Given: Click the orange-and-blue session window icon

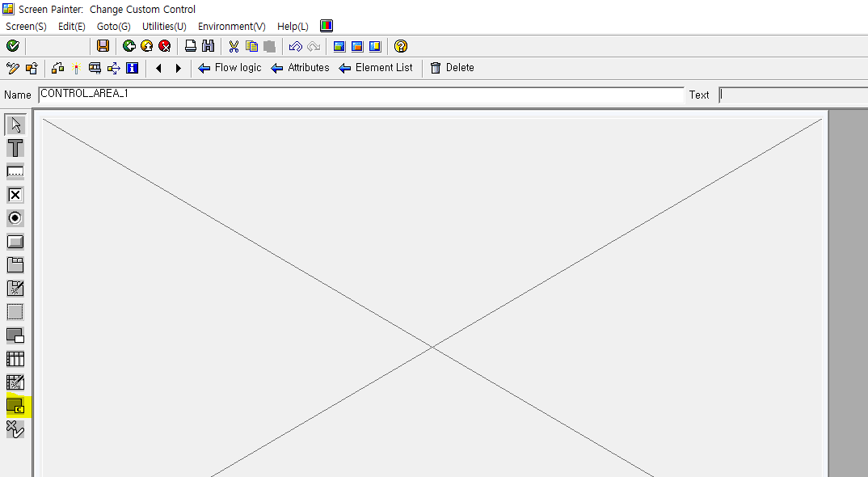Looking at the screenshot, I should click(357, 46).
